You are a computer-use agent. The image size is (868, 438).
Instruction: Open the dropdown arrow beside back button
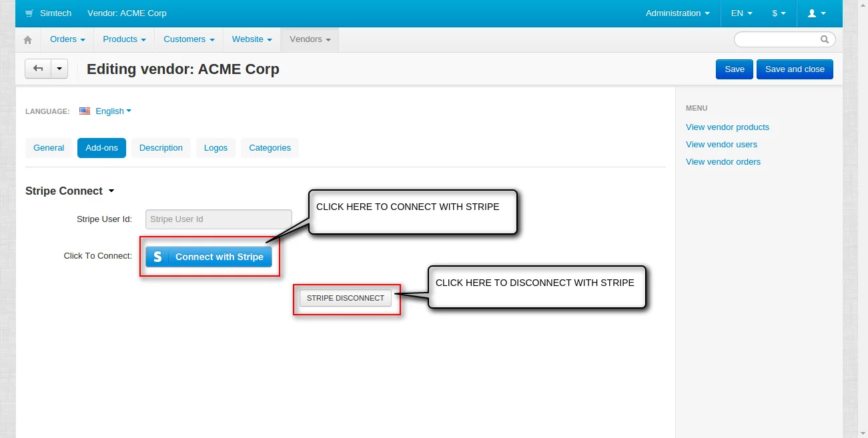[59, 69]
